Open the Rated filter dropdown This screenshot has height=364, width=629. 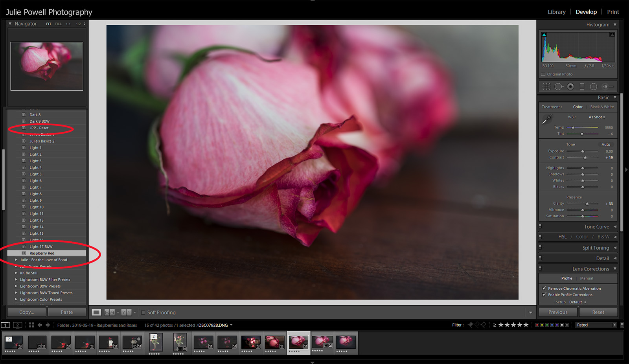[596, 325]
